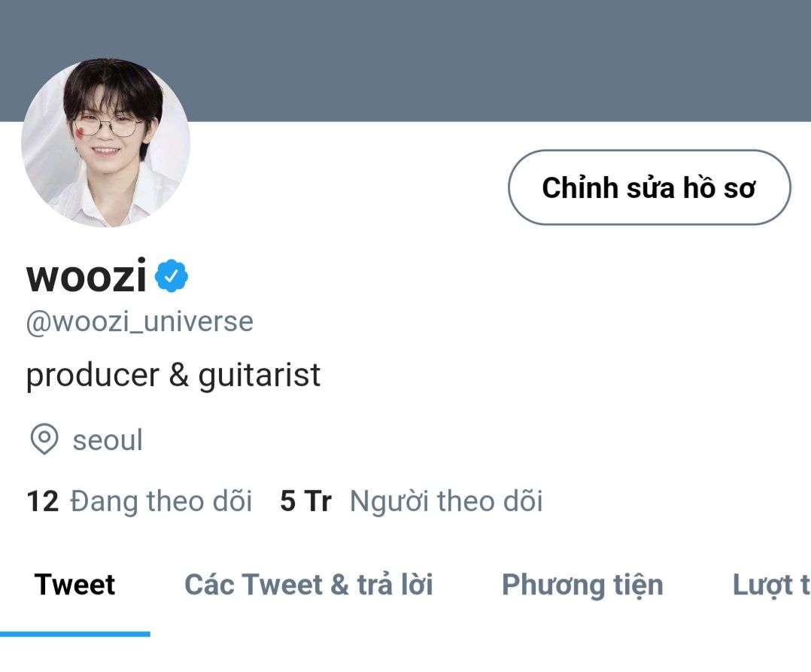Click the location pin icon
Viewport: 811px width, 672px height.
click(x=44, y=439)
